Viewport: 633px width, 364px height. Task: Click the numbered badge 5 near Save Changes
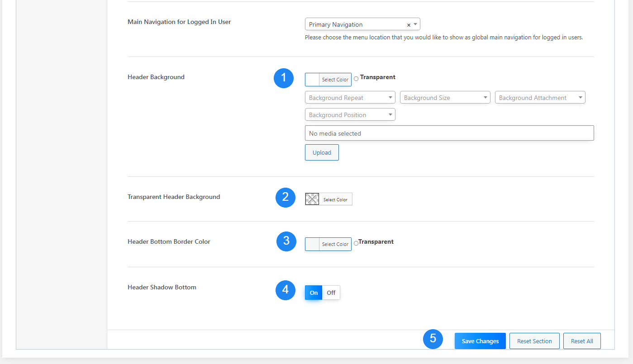point(433,339)
